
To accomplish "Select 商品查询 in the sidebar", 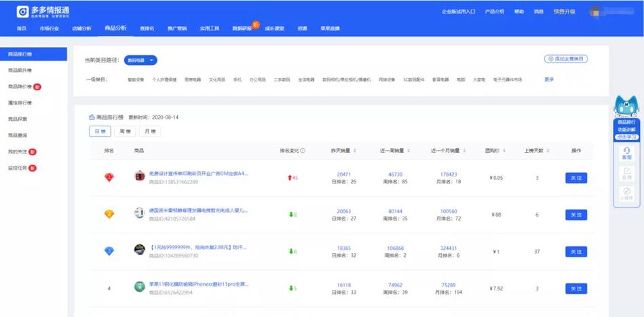I will coord(18,135).
